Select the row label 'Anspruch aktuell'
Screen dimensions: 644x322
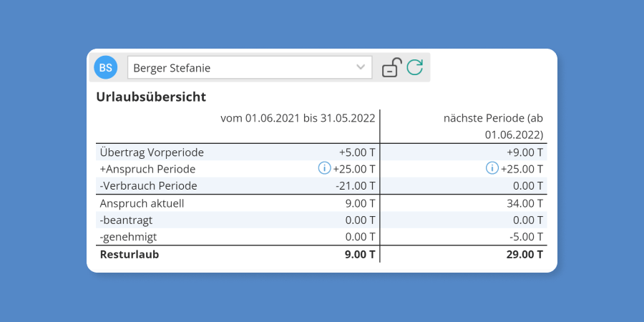tap(142, 203)
